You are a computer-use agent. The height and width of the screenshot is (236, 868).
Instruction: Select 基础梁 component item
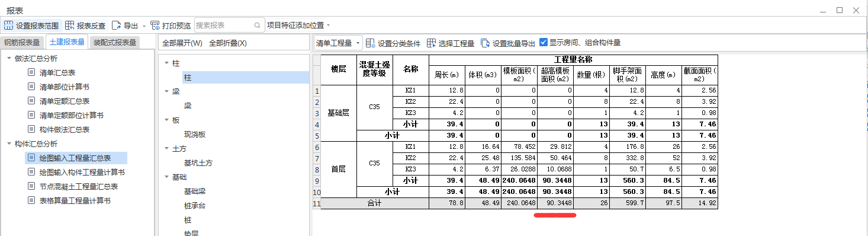pyautogui.click(x=195, y=192)
